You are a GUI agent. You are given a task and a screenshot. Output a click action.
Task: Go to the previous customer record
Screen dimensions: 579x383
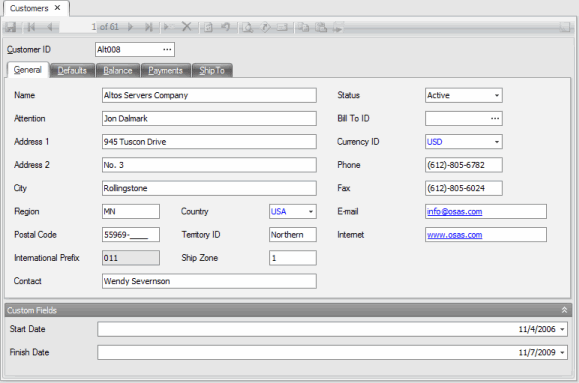50,27
